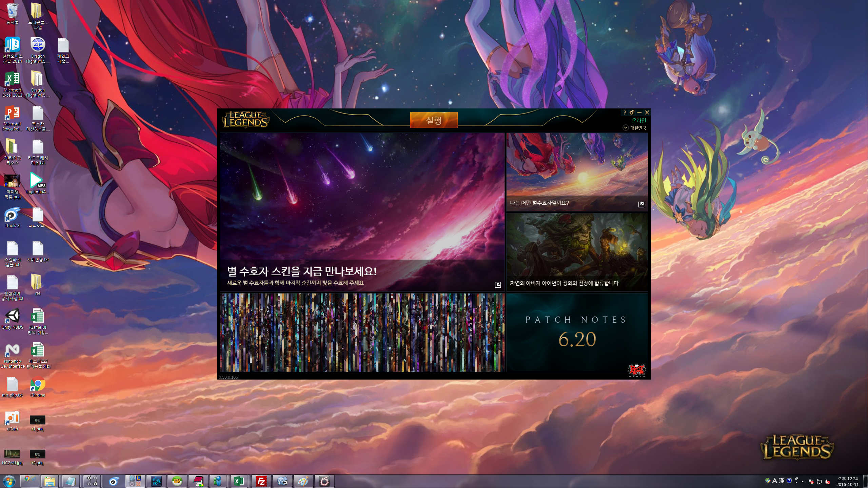Viewport: 868px width, 488px height.
Task: Open FileZilla from the taskbar
Action: point(261,481)
